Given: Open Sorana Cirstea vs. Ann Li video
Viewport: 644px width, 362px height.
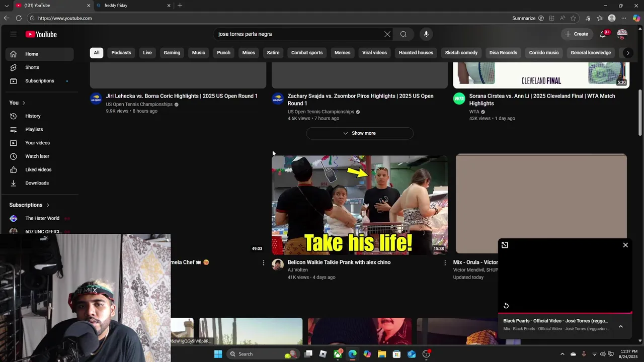Looking at the screenshot, I should (x=542, y=100).
